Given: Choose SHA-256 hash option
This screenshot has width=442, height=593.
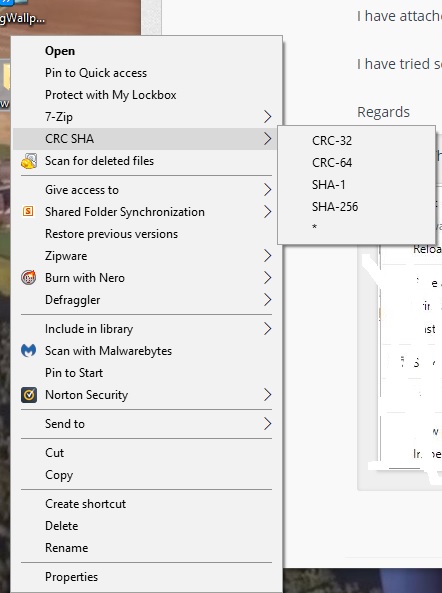Looking at the screenshot, I should click(357, 206).
